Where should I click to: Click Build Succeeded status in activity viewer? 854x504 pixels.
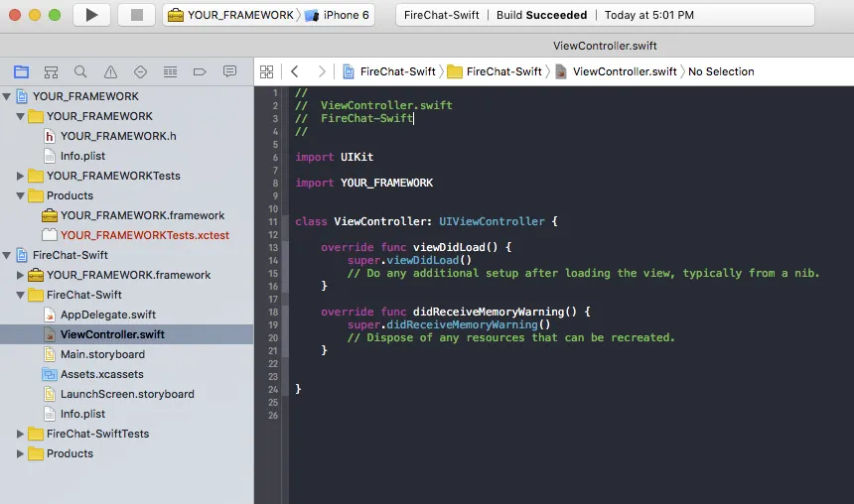541,15
